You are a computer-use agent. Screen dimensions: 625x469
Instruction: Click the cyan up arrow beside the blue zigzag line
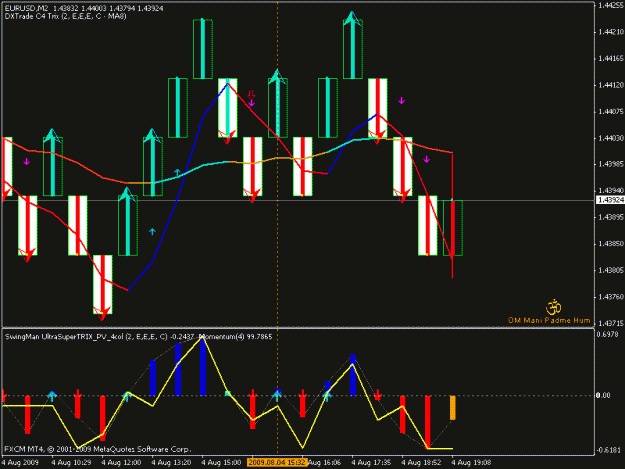point(152,232)
